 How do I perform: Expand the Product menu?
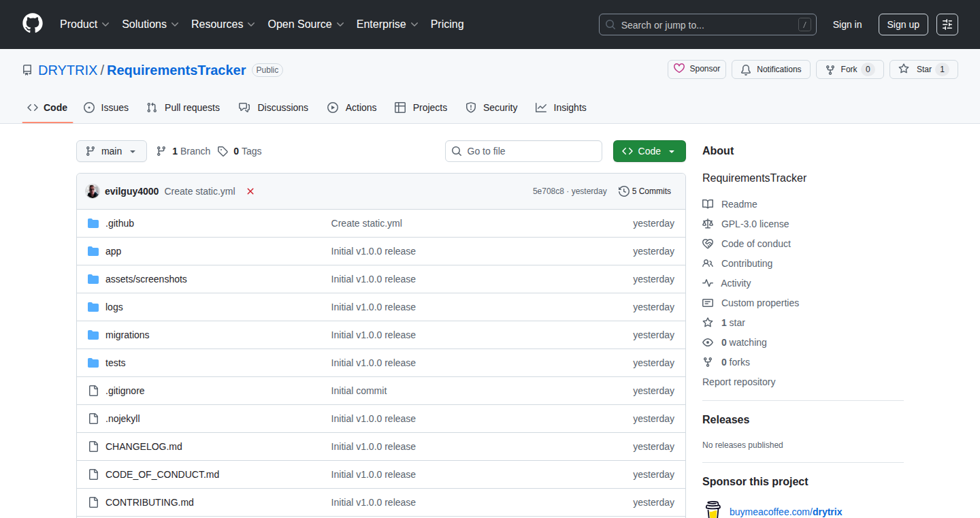point(84,25)
